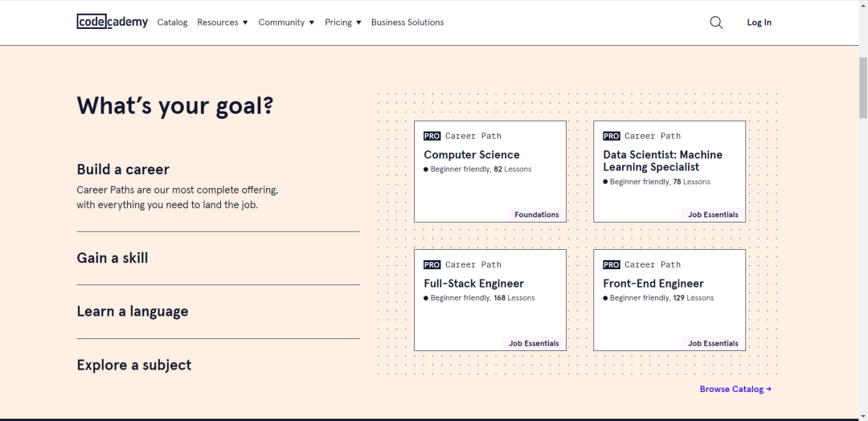Follow the Browse Catalog link
This screenshot has width=868, height=421.
(x=735, y=389)
